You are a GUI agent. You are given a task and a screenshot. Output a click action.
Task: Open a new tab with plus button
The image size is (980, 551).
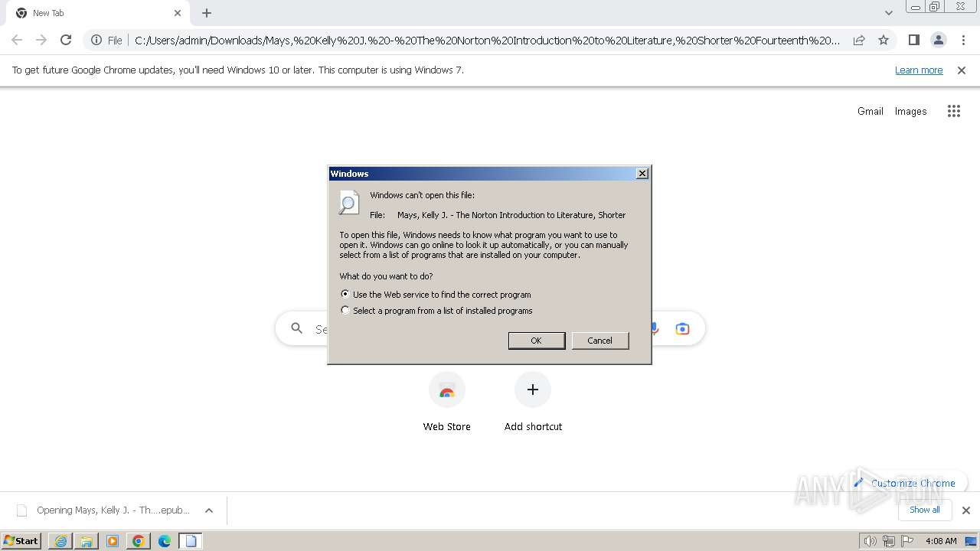[207, 13]
